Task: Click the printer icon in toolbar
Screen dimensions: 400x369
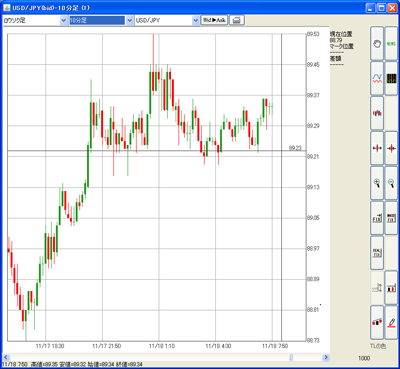Action: click(x=237, y=20)
